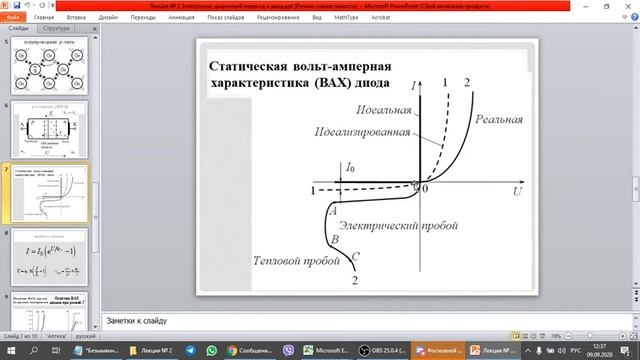Select slide 9 thumbnail

[x=49, y=311]
